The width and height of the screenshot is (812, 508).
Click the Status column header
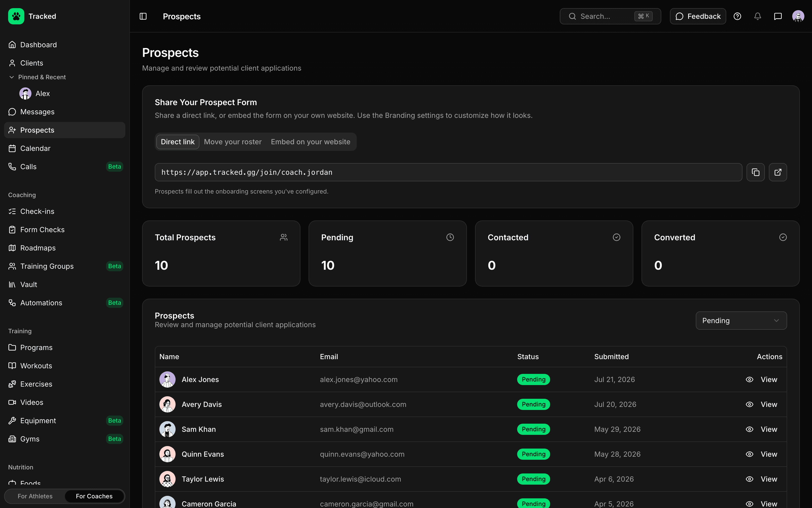tap(528, 357)
